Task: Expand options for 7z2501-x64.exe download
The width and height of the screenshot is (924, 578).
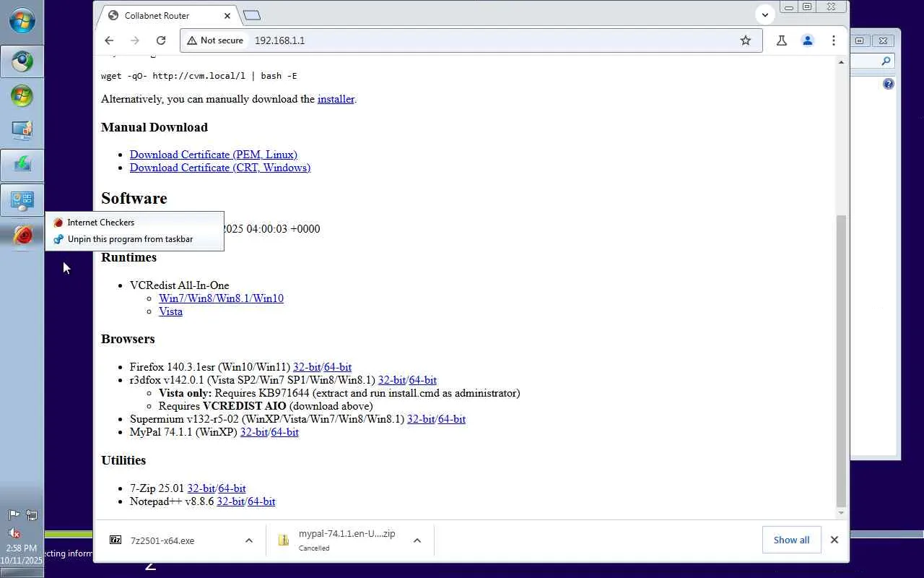Action: coord(249,540)
